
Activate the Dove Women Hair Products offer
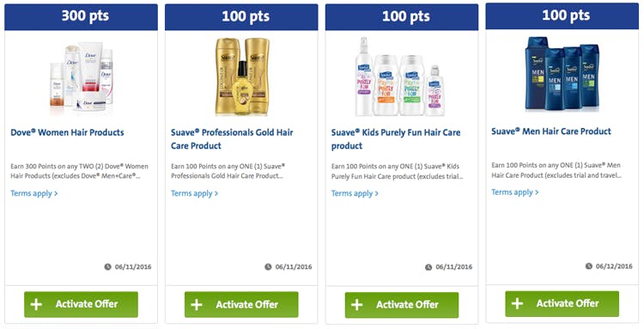click(x=81, y=304)
